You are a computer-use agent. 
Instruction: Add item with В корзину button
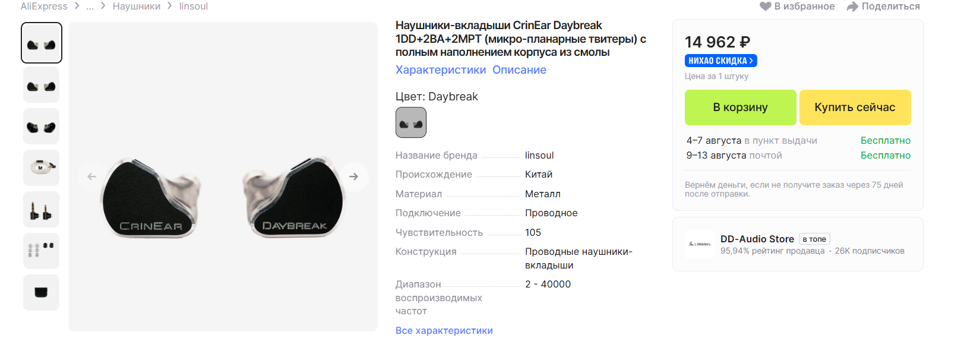[741, 108]
